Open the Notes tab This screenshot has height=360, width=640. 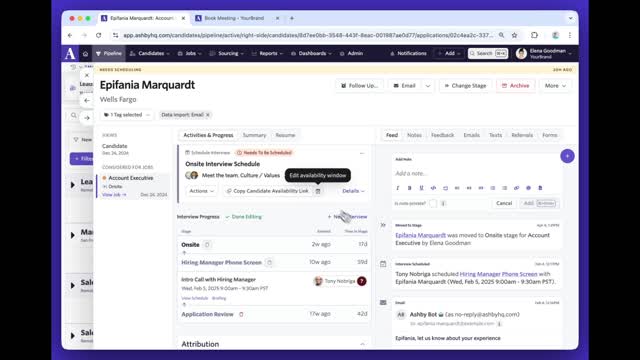coord(414,135)
